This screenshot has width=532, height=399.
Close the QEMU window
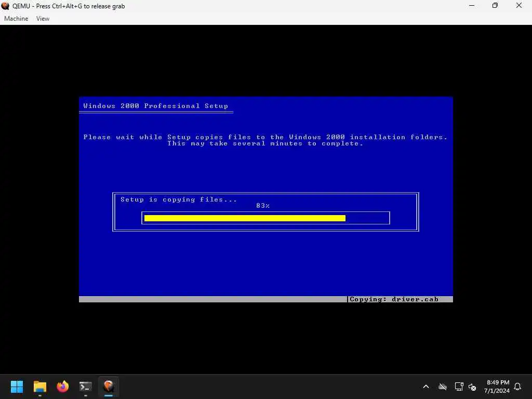click(519, 6)
